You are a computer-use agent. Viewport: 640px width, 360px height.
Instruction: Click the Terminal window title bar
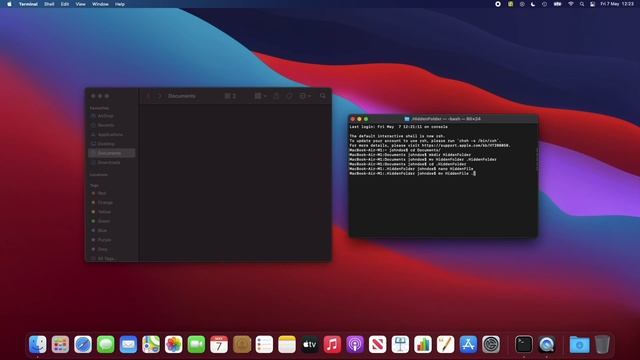(443, 119)
